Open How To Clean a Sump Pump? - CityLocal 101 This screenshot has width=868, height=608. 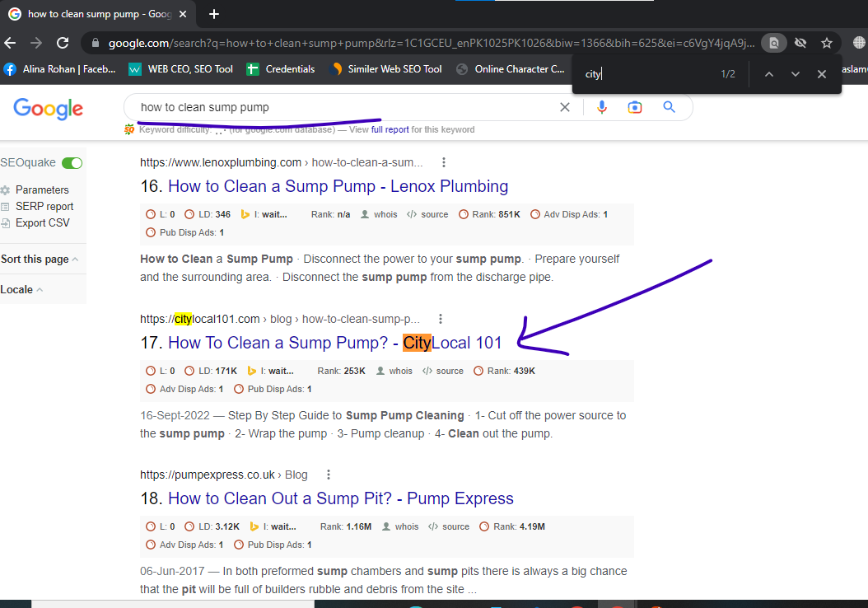[335, 344]
